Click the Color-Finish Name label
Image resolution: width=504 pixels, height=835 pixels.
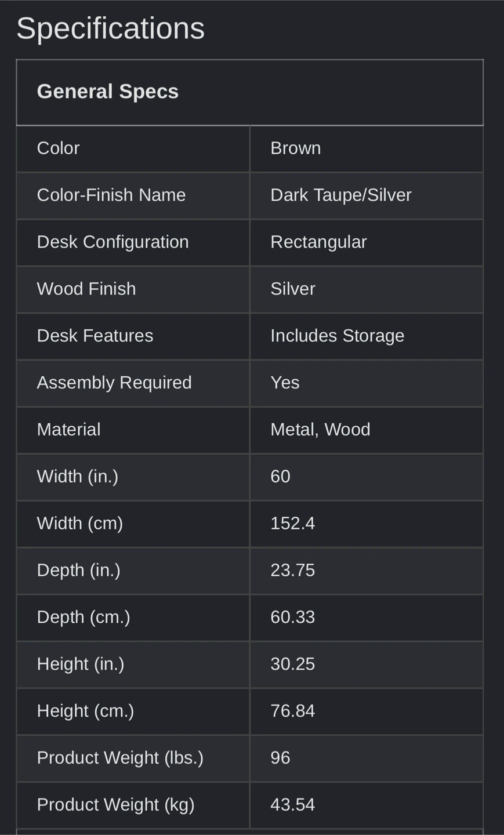[111, 195]
